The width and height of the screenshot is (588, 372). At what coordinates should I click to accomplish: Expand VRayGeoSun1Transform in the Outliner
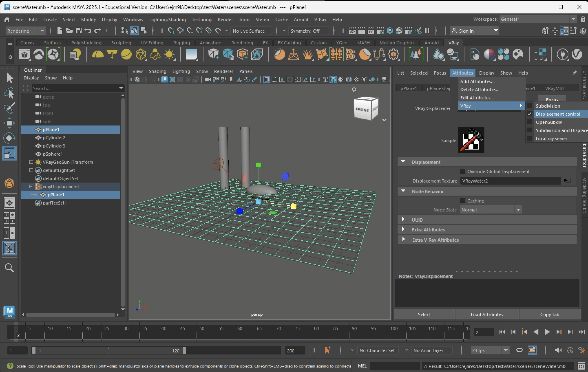[31, 162]
